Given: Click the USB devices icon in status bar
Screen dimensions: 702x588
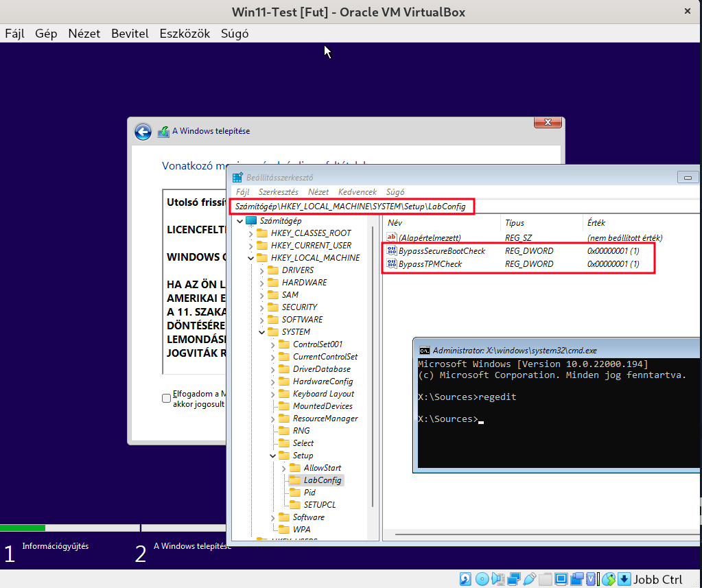Looking at the screenshot, I should pyautogui.click(x=530, y=579).
